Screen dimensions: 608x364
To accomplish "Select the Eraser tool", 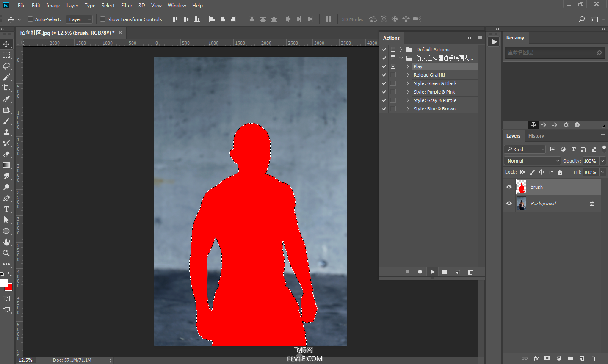I will 6,154.
